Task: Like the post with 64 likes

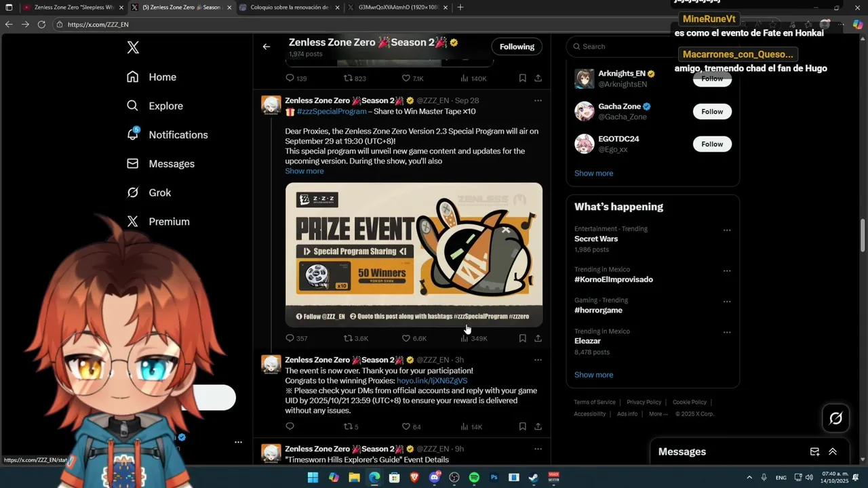Action: click(x=412, y=427)
